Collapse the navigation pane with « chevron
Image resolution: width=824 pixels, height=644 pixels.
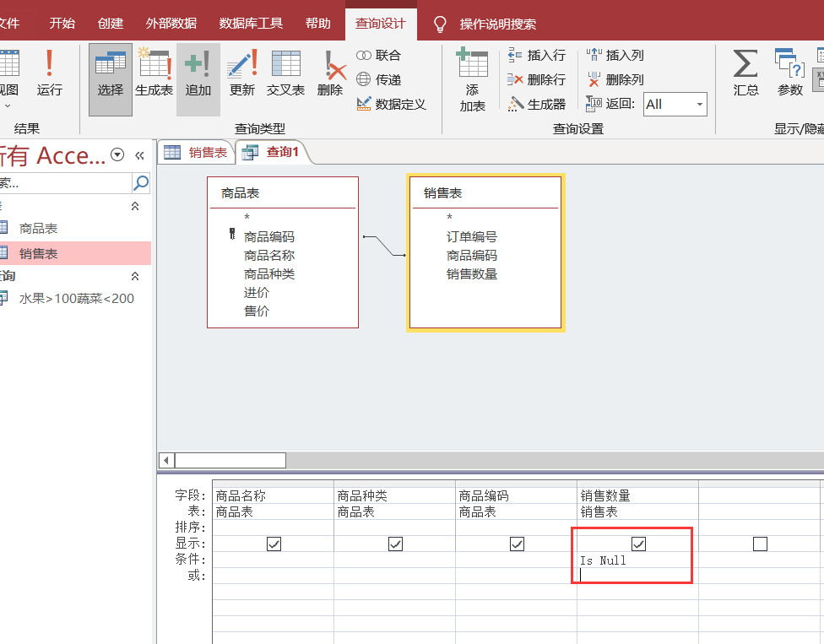(139, 155)
